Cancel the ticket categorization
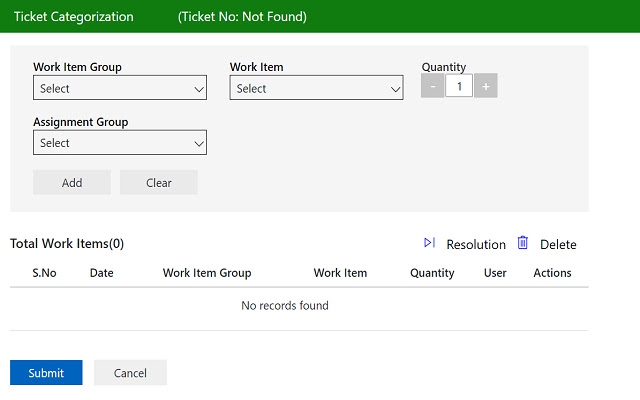Screen dimensions: 640x400 [130, 373]
